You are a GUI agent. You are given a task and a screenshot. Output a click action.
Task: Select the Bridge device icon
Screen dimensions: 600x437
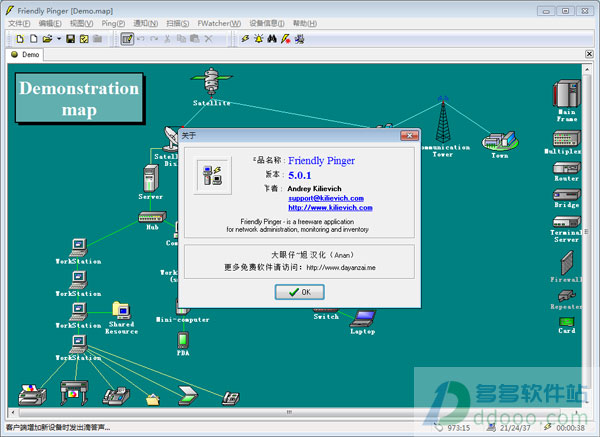click(567, 195)
